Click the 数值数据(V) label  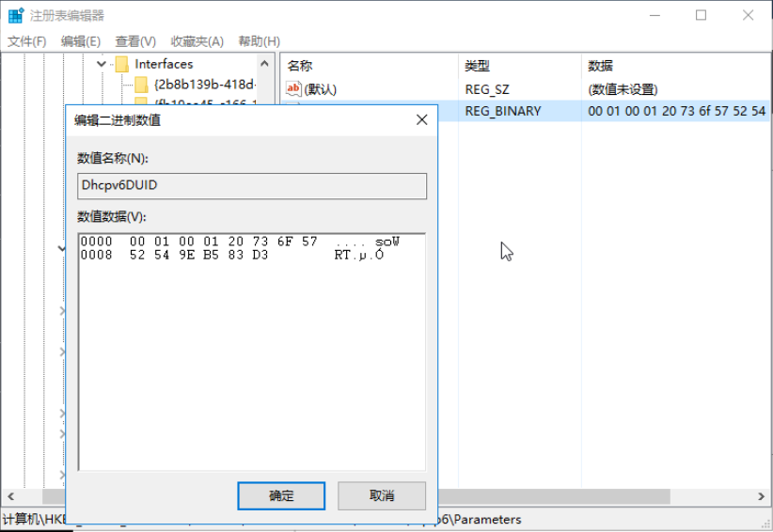point(112,216)
